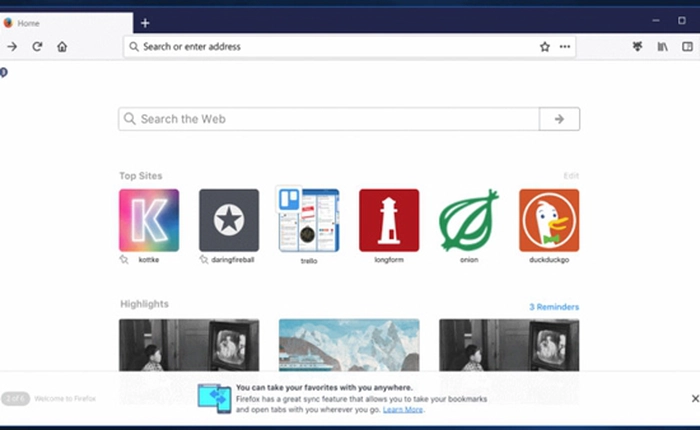Click the forward navigation arrow
This screenshot has width=700, height=430.
(12, 46)
